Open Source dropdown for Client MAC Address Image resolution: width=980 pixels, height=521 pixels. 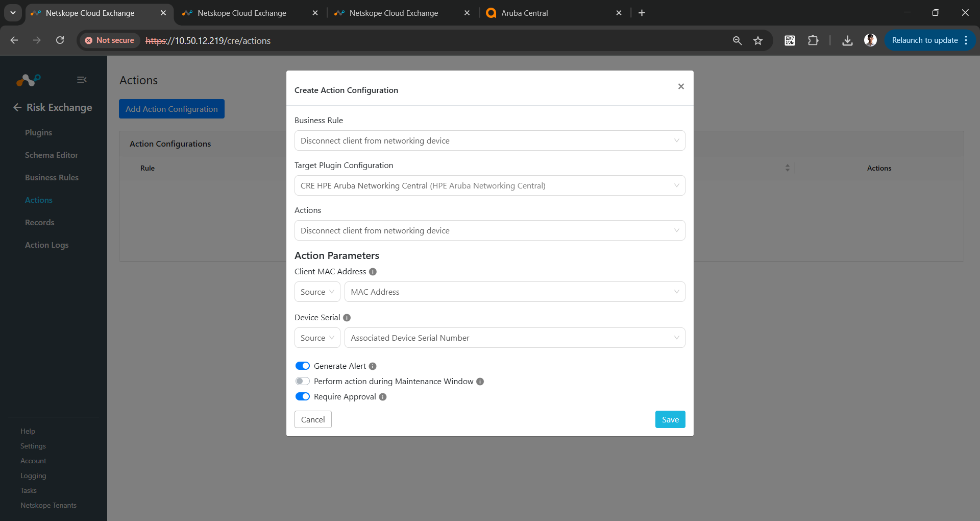pos(317,292)
